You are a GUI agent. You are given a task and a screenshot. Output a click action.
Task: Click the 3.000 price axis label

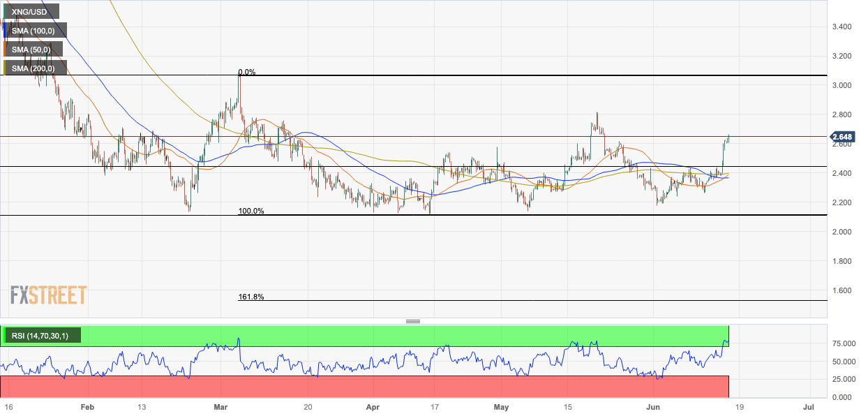click(841, 85)
